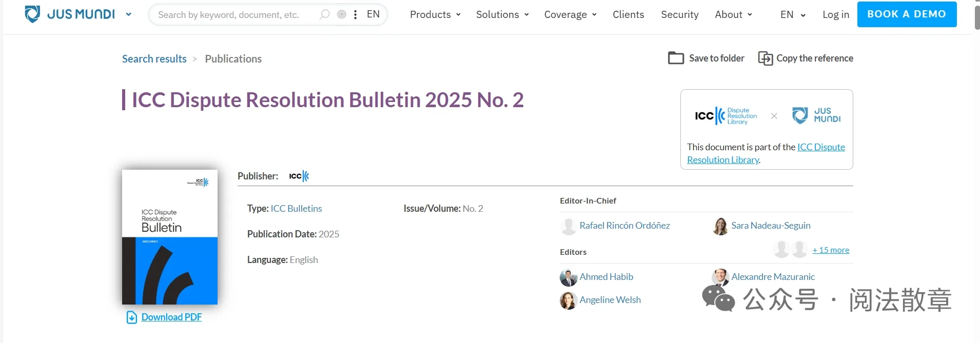Image resolution: width=980 pixels, height=343 pixels.
Task: Go to the Clients page
Action: tap(628, 14)
